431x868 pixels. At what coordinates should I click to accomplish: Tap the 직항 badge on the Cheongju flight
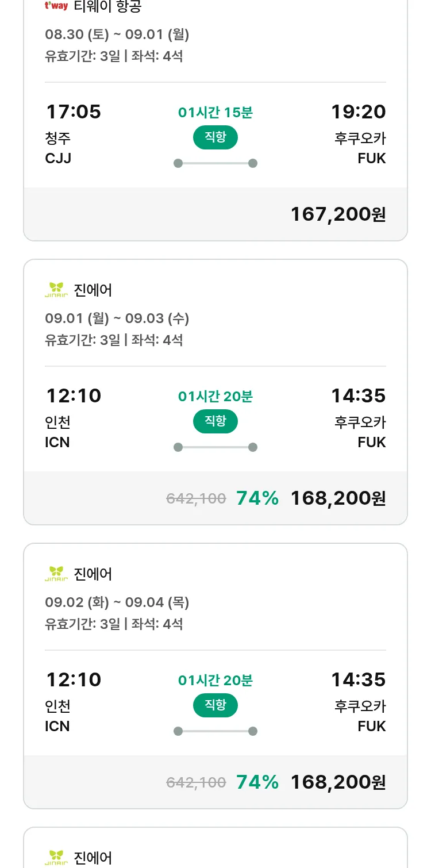click(215, 137)
